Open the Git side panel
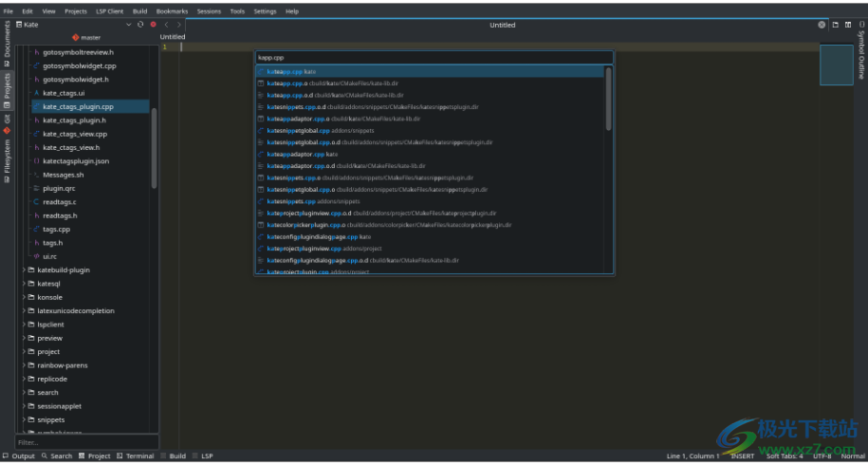 coord(7,124)
